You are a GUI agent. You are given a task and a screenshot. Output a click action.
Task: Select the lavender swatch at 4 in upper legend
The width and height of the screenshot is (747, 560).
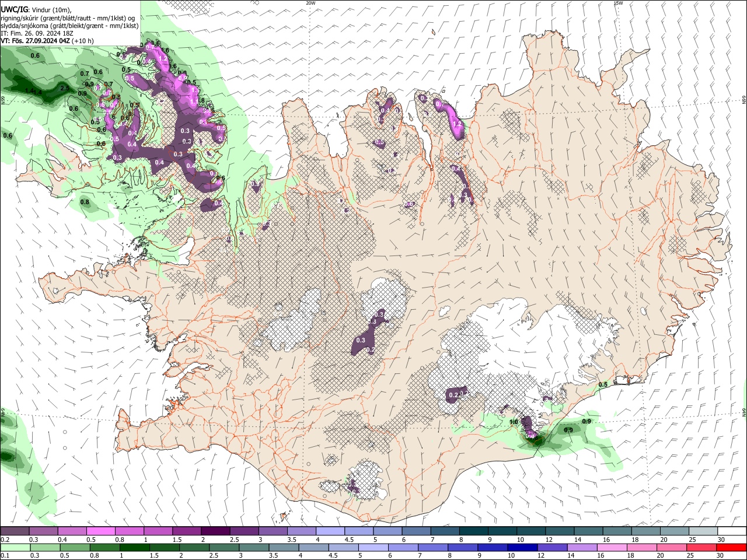pos(329,531)
